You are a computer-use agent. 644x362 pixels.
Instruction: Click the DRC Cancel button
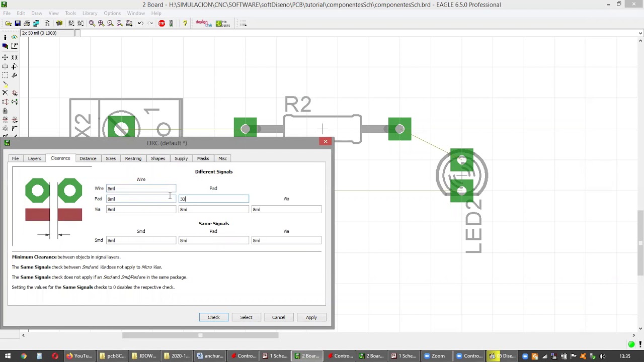[x=279, y=317]
